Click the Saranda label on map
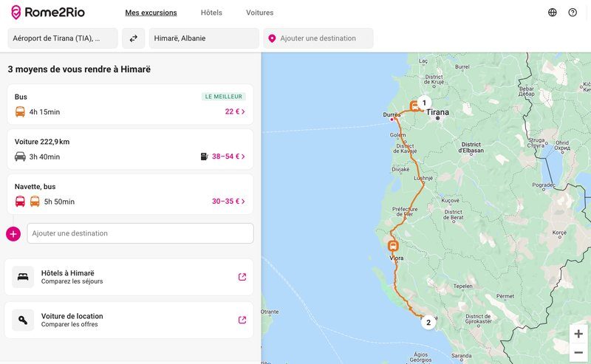 click(x=461, y=356)
